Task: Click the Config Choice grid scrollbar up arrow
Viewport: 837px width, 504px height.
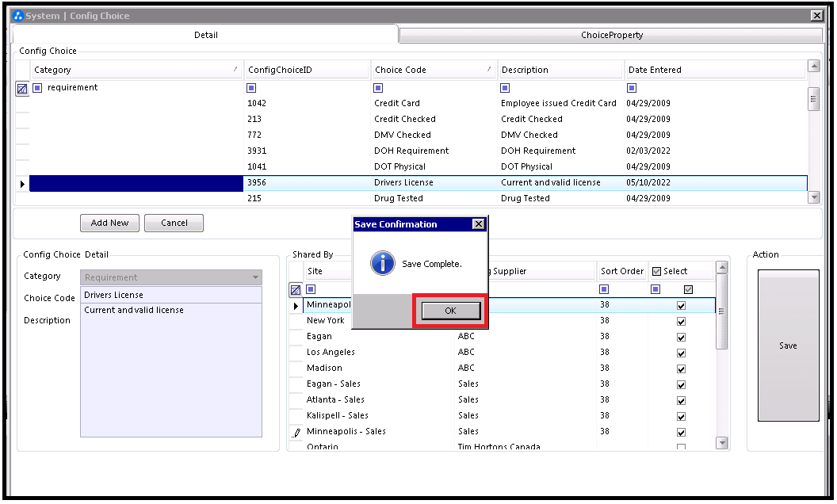Action: [x=813, y=67]
